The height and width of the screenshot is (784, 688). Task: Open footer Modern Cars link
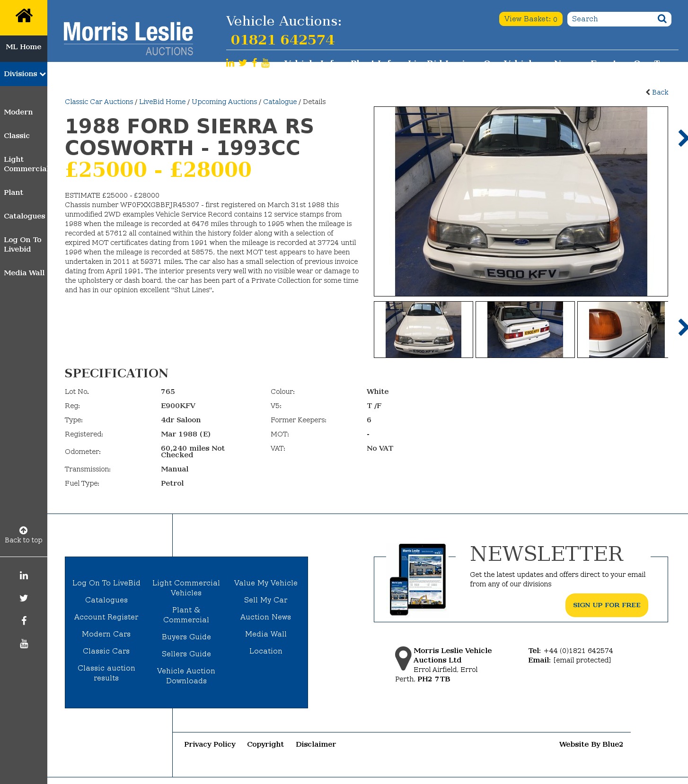click(x=106, y=634)
